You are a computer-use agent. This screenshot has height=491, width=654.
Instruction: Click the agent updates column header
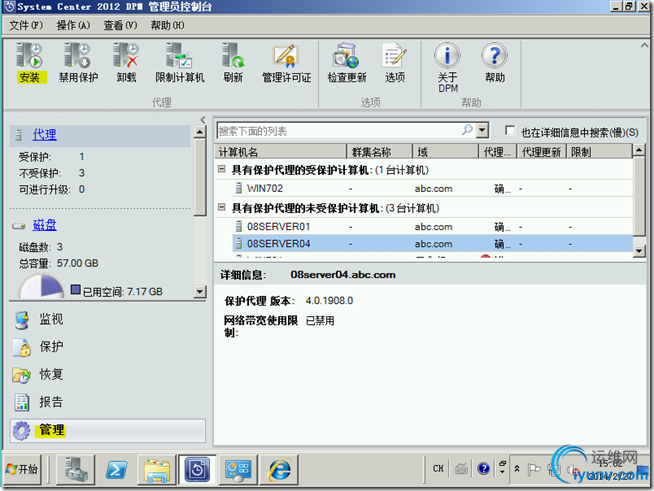tap(541, 151)
